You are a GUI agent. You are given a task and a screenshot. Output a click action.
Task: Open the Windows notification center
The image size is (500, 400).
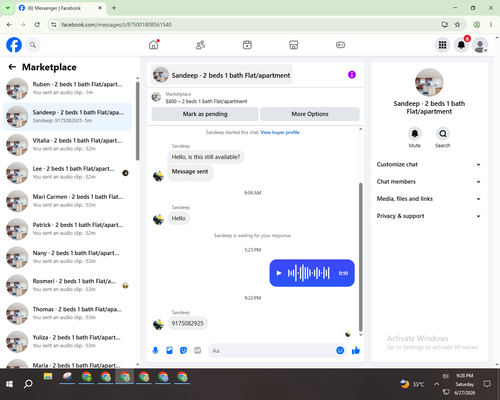(x=487, y=384)
